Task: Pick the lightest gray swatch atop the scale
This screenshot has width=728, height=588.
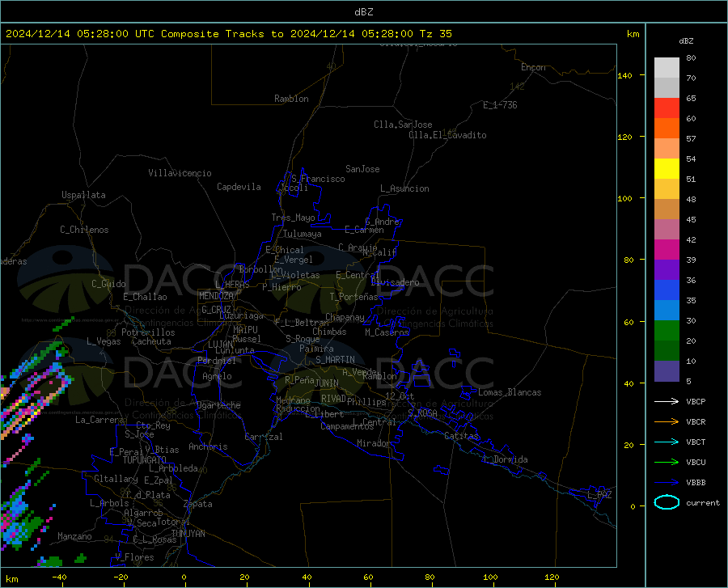Action: point(667,68)
